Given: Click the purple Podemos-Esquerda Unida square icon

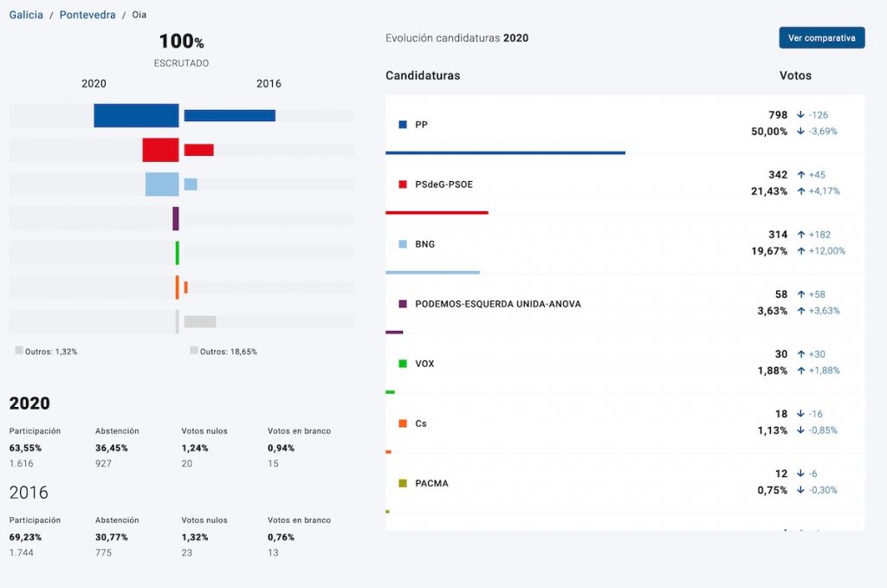Looking at the screenshot, I should [403, 304].
